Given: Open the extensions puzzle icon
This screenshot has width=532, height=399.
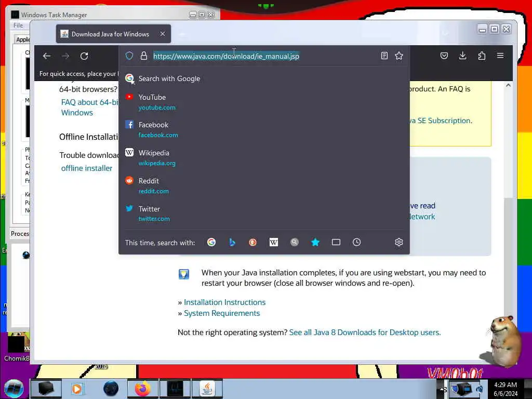Looking at the screenshot, I should (x=482, y=56).
